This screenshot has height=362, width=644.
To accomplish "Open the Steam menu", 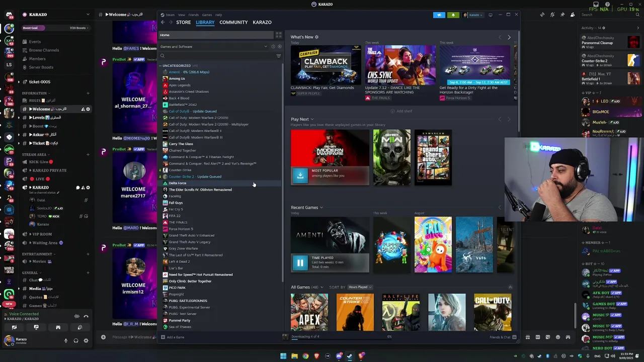I will (x=170, y=15).
